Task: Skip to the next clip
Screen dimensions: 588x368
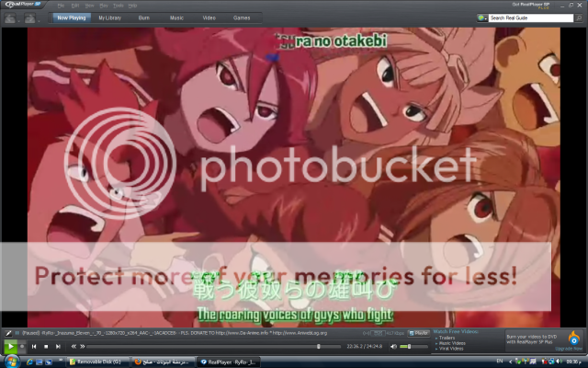Action: pos(58,347)
